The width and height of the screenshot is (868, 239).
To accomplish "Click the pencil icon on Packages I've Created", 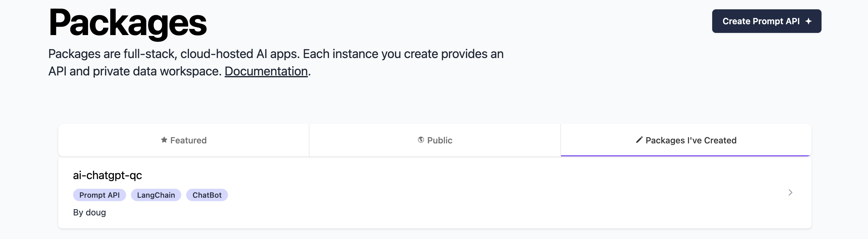I will pyautogui.click(x=638, y=140).
